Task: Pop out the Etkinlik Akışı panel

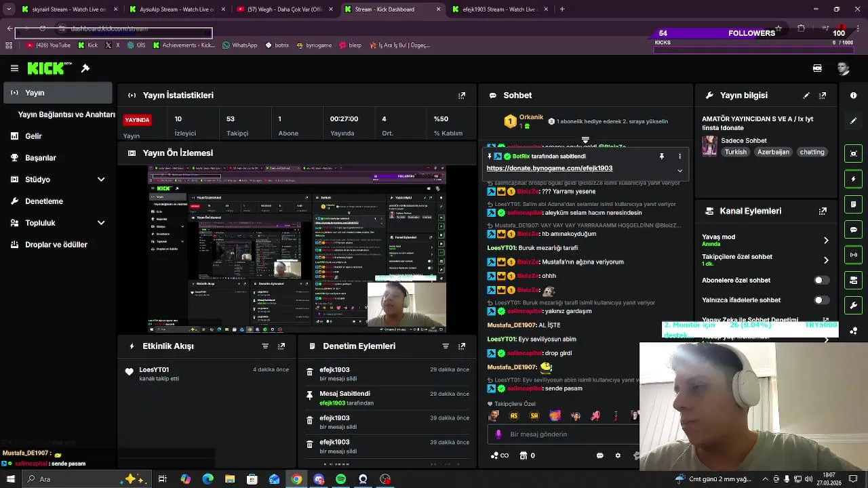Action: pos(281,346)
